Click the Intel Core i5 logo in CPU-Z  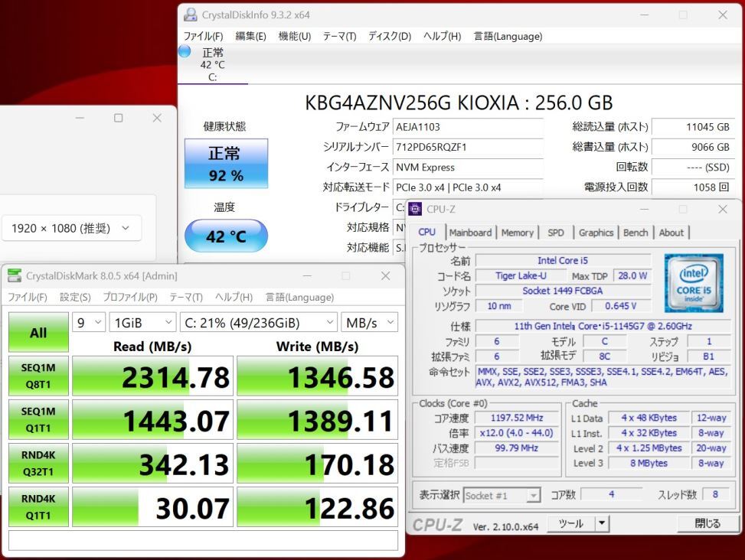click(694, 283)
